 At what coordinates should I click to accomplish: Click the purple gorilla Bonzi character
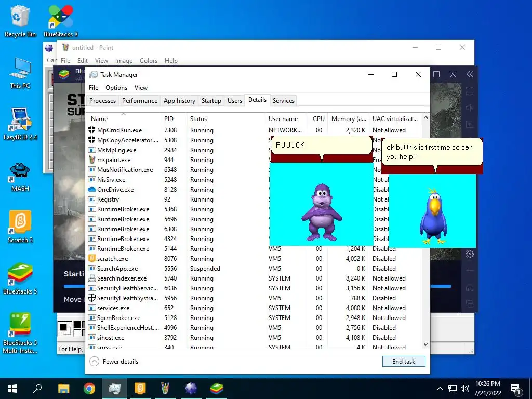pos(321,212)
